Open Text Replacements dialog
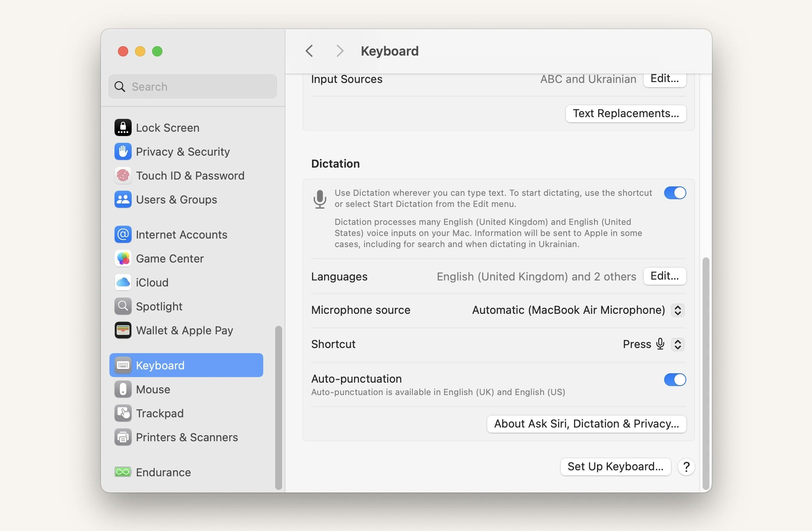Viewport: 812px width, 531px height. (x=626, y=114)
